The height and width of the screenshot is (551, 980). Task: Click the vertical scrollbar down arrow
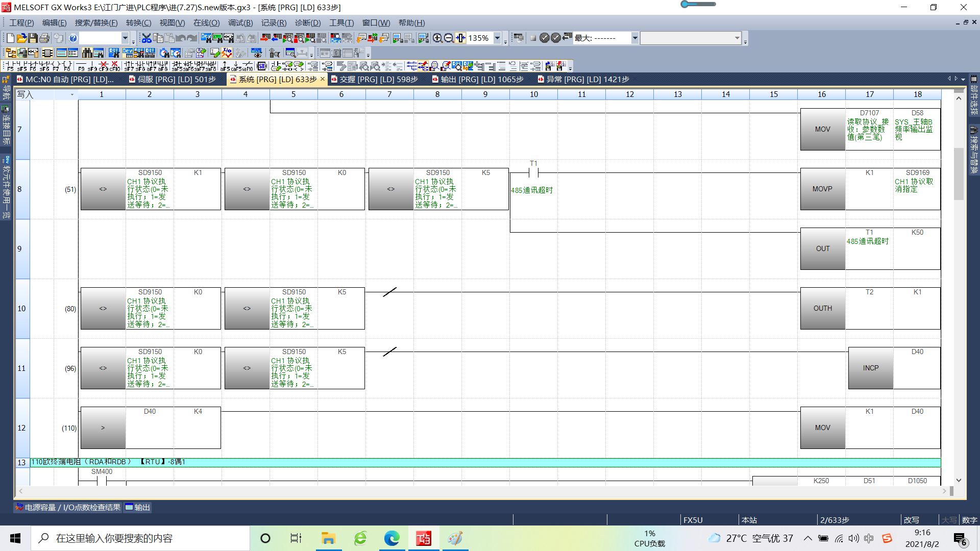[x=959, y=480]
